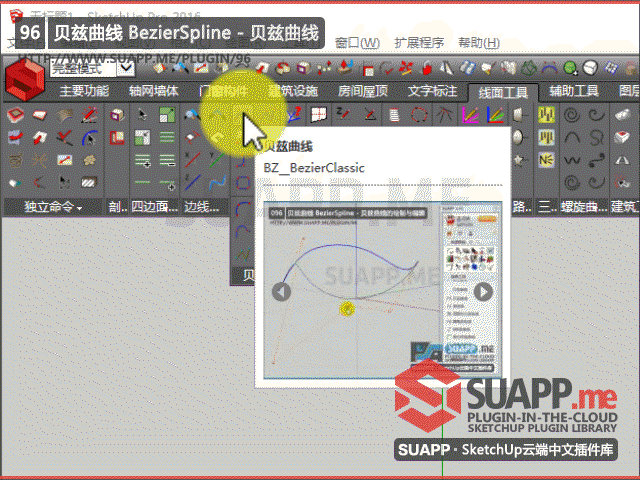Open the 窗口(W) menu
This screenshot has width=640, height=480.
click(x=357, y=43)
